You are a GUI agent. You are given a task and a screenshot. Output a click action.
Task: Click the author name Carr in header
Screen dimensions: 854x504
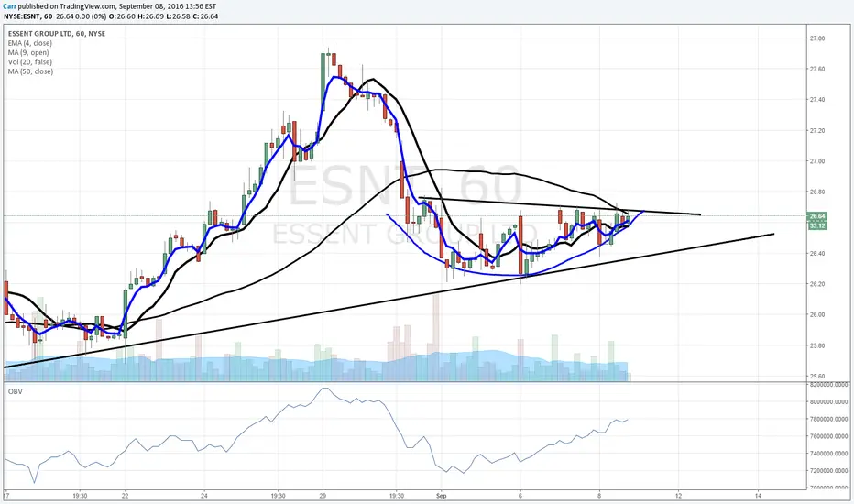click(10, 6)
